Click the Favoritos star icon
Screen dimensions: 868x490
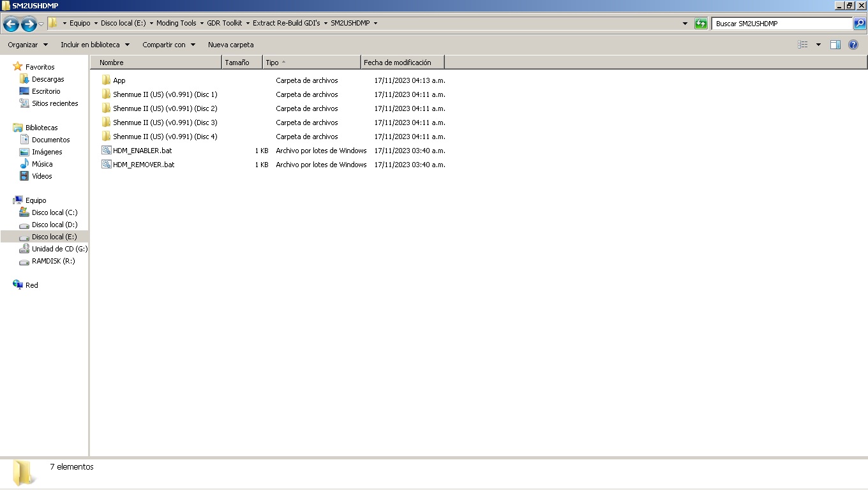17,66
